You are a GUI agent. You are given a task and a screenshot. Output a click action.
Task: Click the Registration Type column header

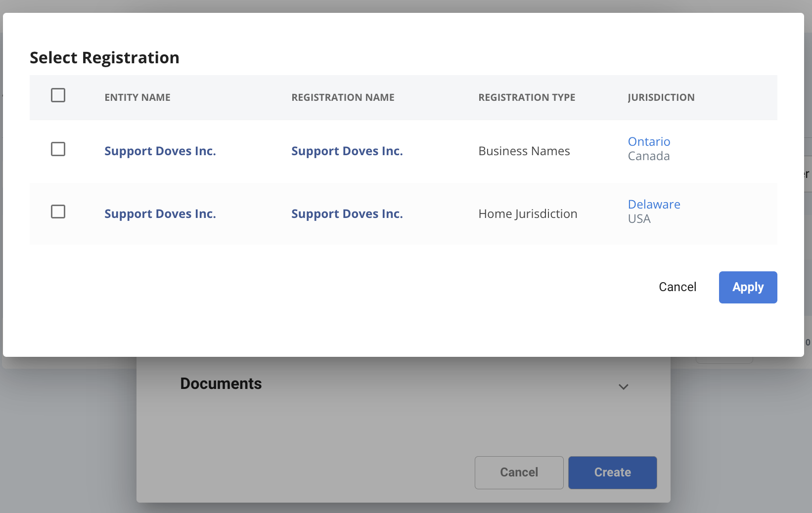point(527,98)
